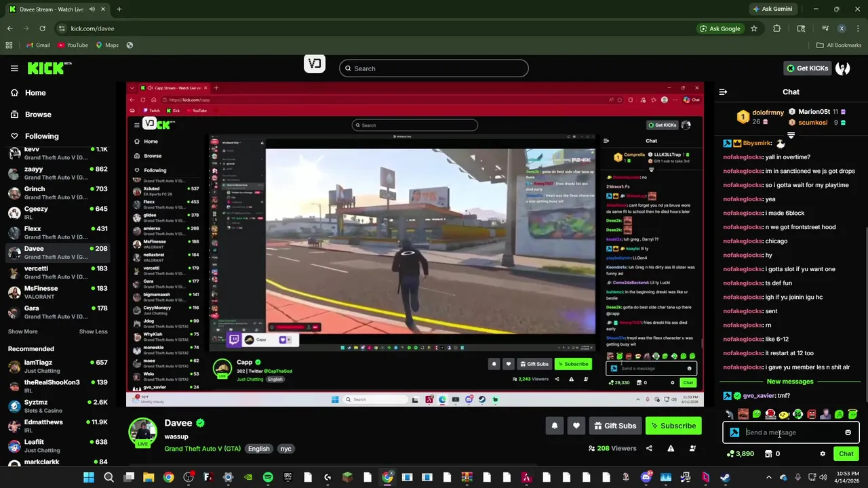Open Gmail bookmark

point(38,45)
